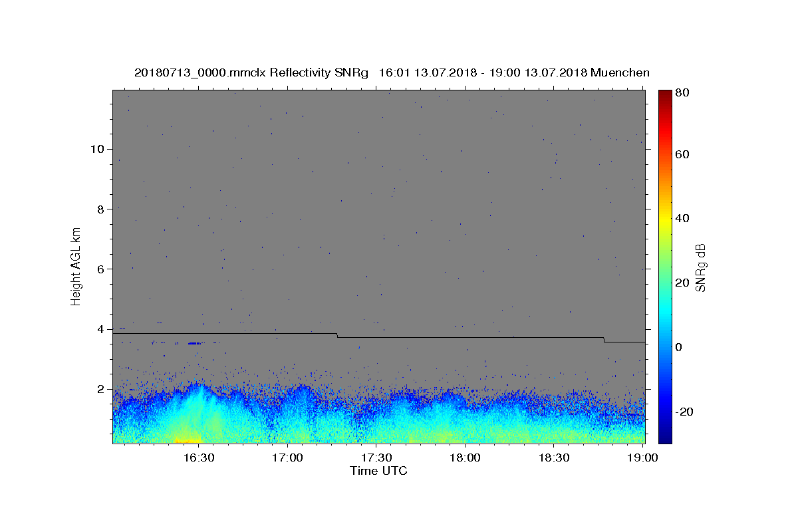798x532 pixels.
Task: Click the 17:30 time tick label
Action: tap(376, 458)
